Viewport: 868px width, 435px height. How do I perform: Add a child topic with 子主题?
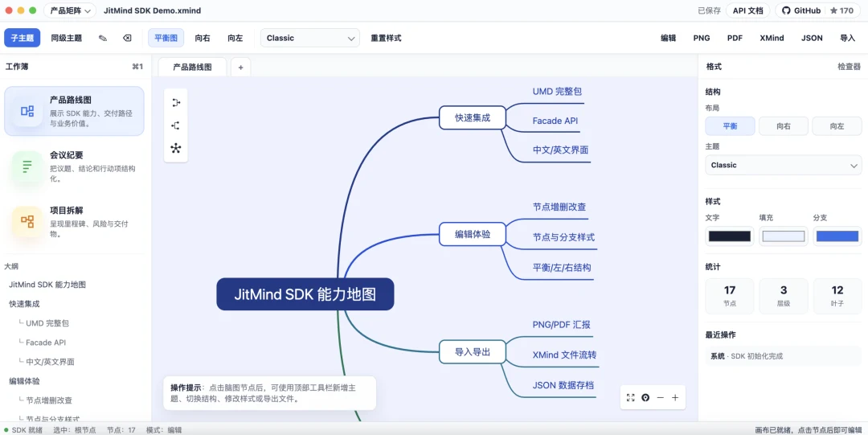click(23, 39)
